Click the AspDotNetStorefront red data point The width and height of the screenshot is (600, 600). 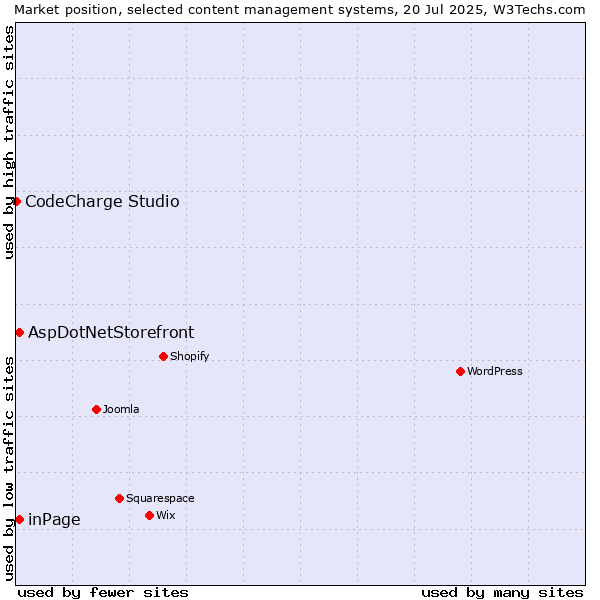[x=20, y=333]
